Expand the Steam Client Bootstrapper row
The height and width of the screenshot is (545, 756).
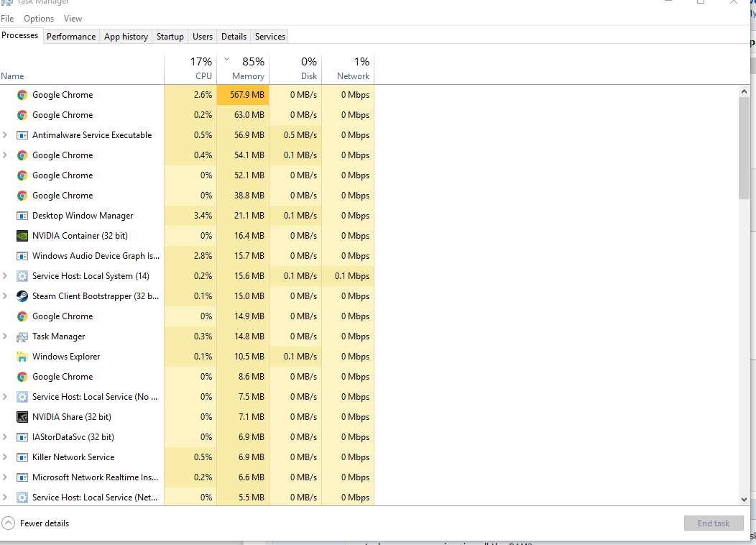tap(5, 296)
